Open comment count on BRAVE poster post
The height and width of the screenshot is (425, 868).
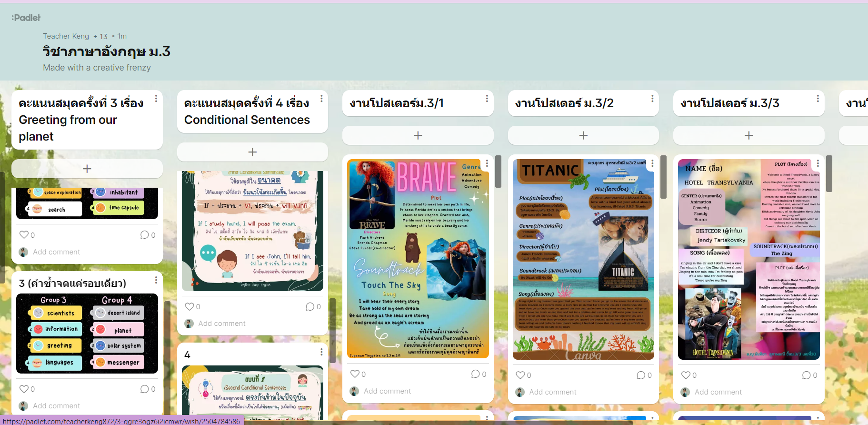[x=479, y=374]
